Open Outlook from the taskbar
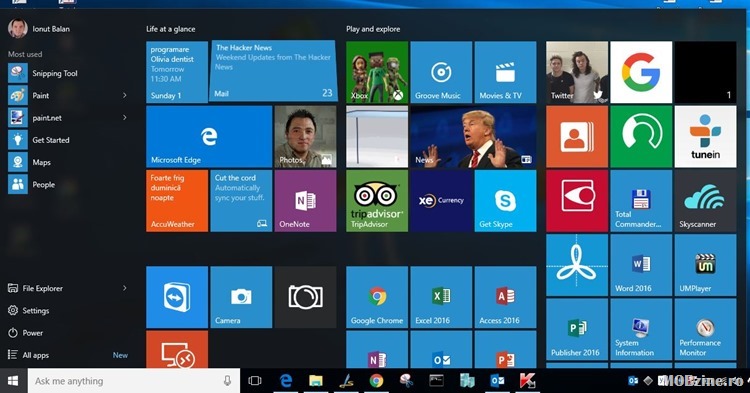The width and height of the screenshot is (750, 393). tap(497, 381)
